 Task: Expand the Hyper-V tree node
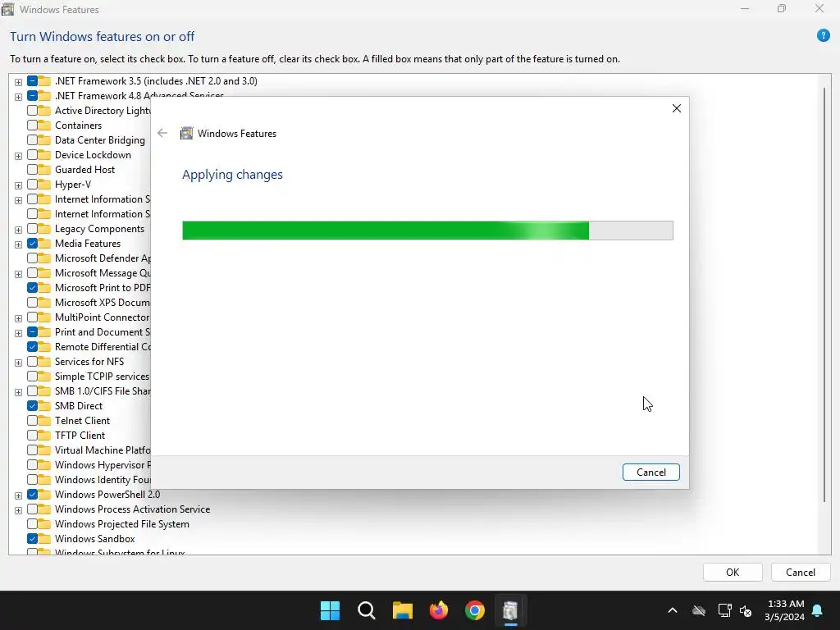click(18, 185)
